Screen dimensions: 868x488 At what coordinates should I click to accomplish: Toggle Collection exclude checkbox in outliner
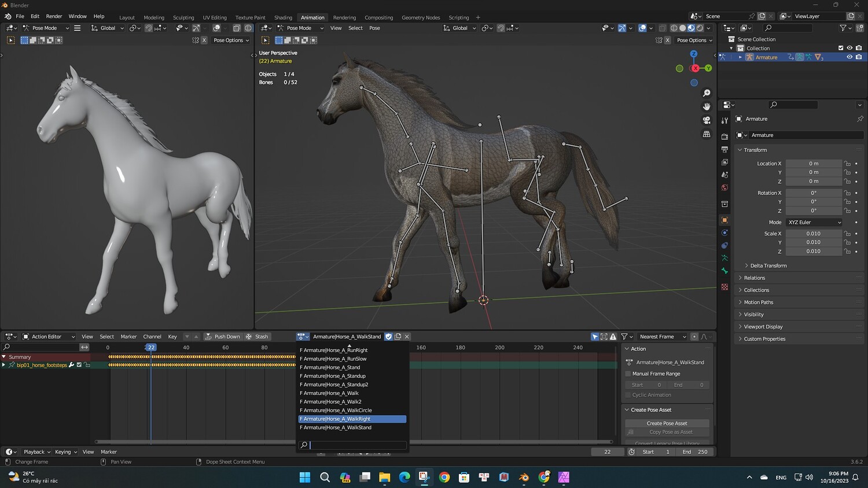(841, 48)
